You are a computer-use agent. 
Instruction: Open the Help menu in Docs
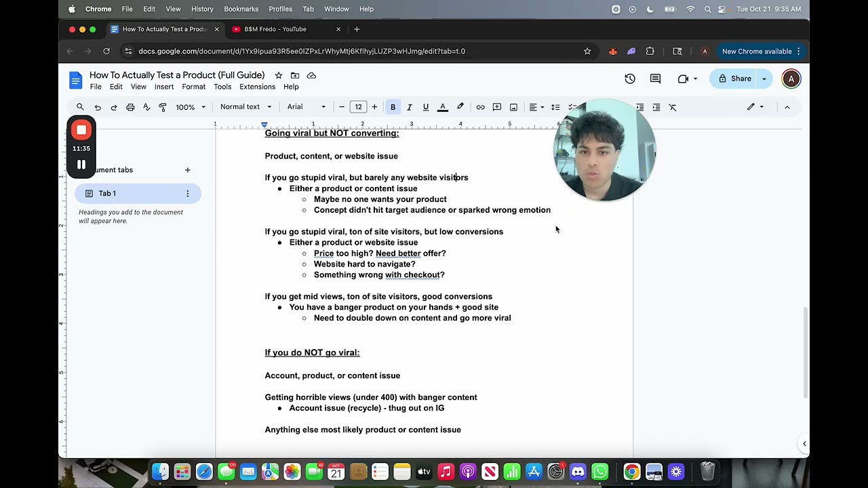[291, 87]
